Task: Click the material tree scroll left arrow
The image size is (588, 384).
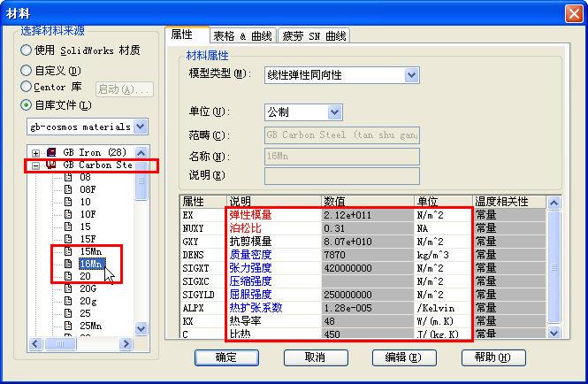Action: [35, 343]
